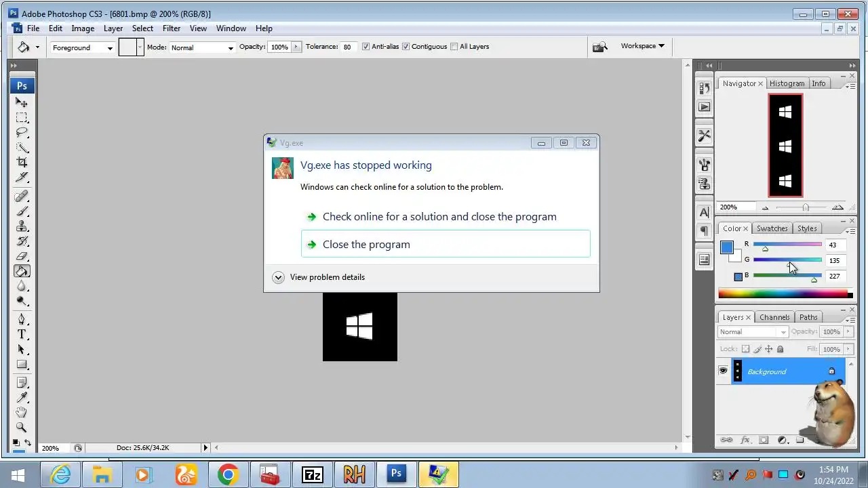Click the add layer mask icon
The width and height of the screenshot is (868, 488).
tap(764, 440)
